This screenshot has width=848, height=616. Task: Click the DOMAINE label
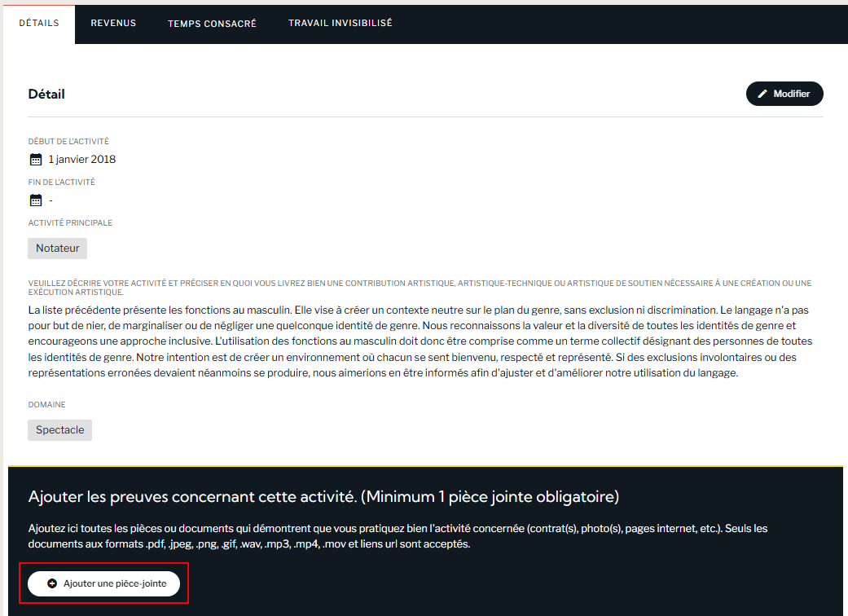[x=47, y=404]
